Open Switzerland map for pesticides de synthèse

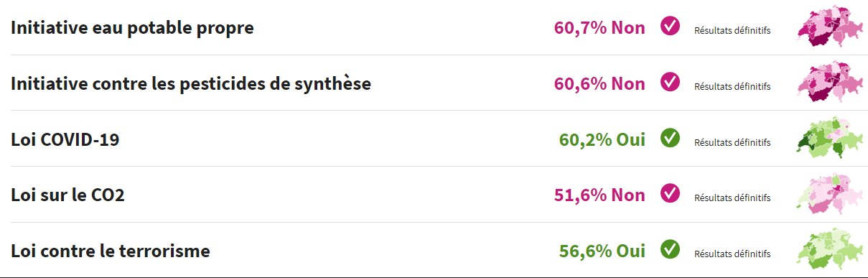pyautogui.click(x=828, y=83)
